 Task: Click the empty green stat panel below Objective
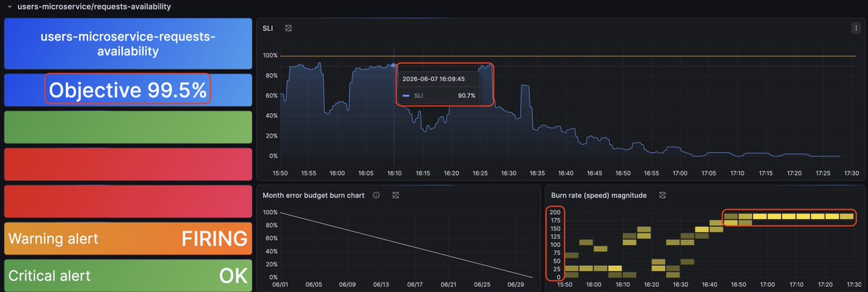pyautogui.click(x=128, y=127)
